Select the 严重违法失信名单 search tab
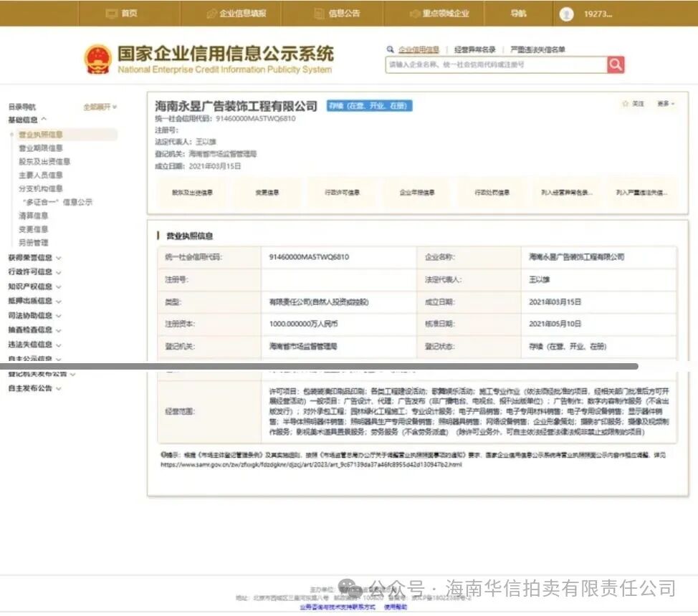The height and width of the screenshot is (616, 698). tap(537, 49)
